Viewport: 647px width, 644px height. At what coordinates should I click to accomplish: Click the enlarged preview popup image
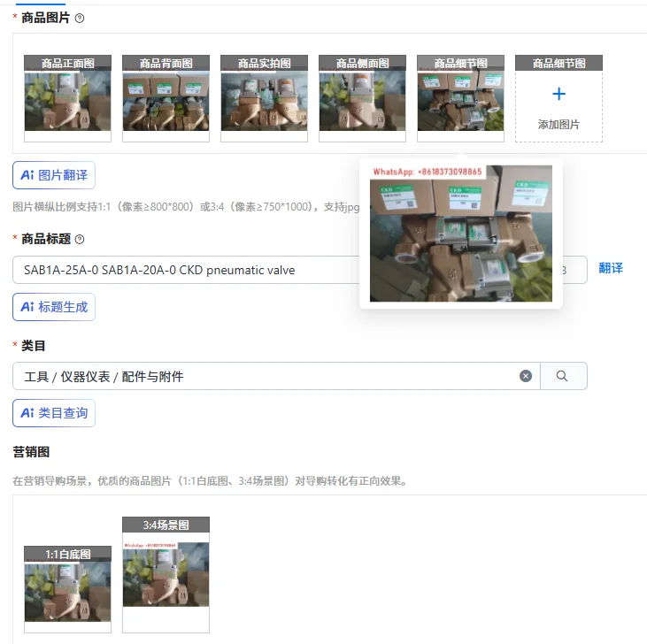pyautogui.click(x=461, y=234)
